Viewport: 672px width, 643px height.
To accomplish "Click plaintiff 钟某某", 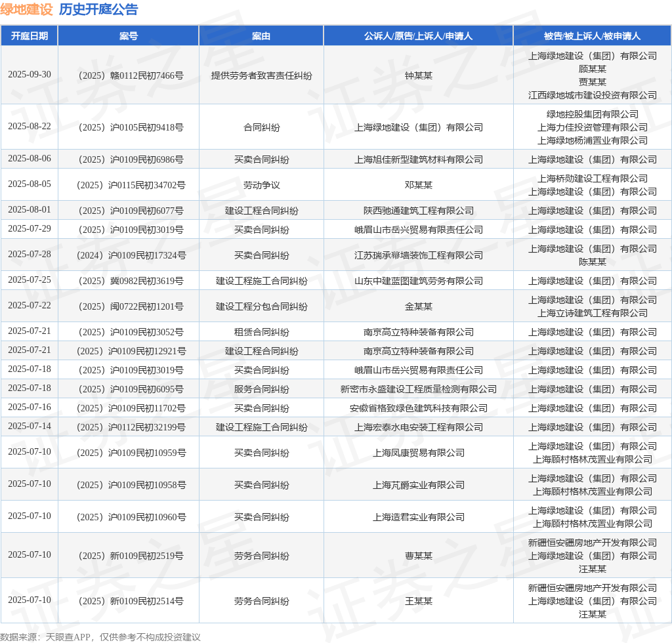I will point(418,75).
